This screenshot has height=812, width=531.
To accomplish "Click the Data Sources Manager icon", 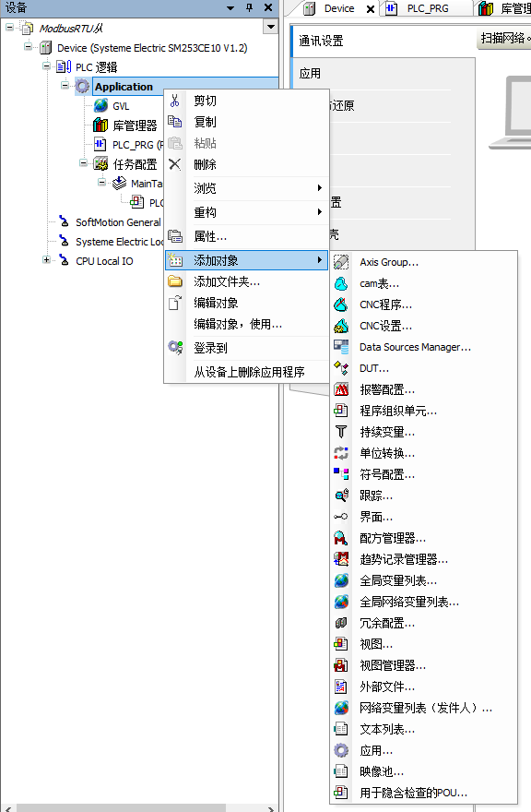I will (340, 347).
